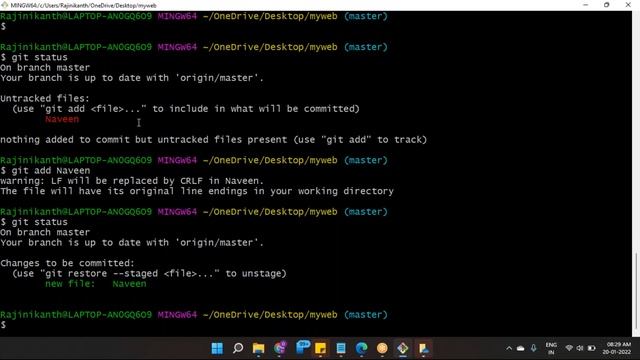Open the volume speaker tray icon
The width and height of the screenshot is (640, 360).
pyautogui.click(x=580, y=348)
